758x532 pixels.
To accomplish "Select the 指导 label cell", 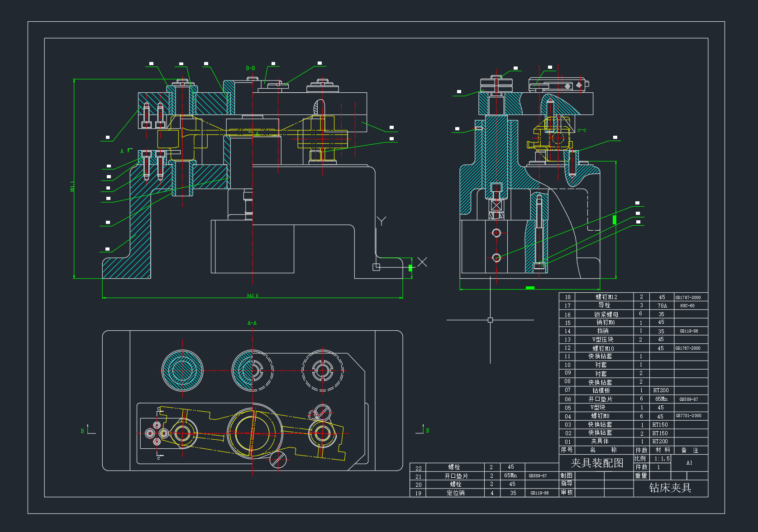I will pos(567,484).
